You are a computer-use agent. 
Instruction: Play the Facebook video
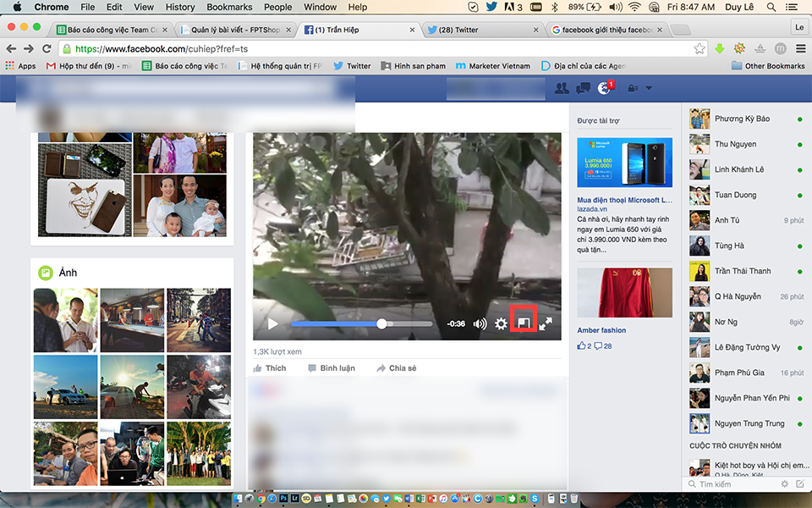click(x=272, y=323)
